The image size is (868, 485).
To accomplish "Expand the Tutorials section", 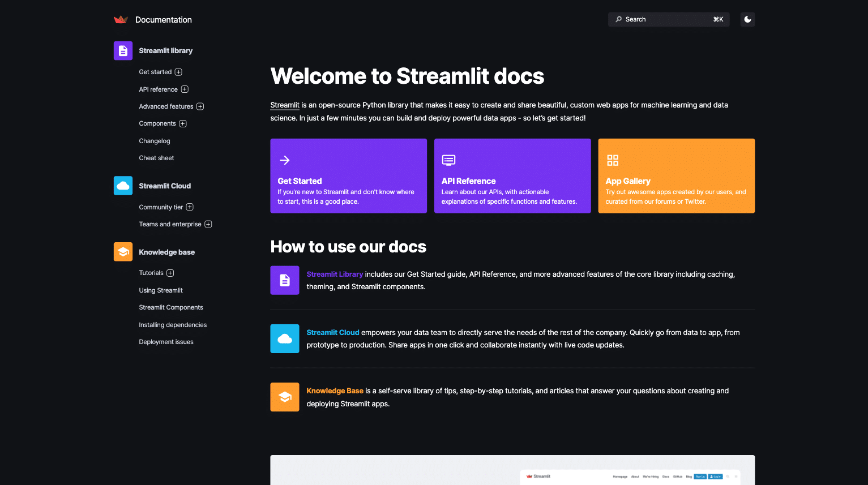I will 170,273.
